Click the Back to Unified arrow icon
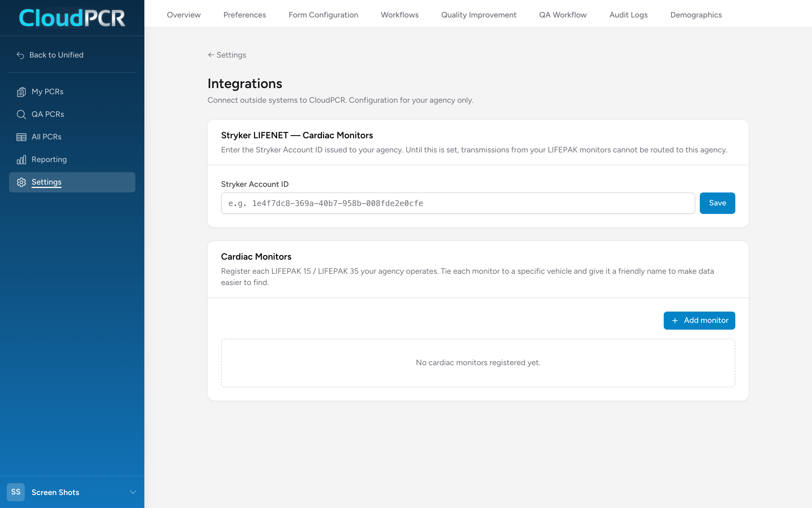Viewport: 812px width, 508px height. pyautogui.click(x=21, y=55)
